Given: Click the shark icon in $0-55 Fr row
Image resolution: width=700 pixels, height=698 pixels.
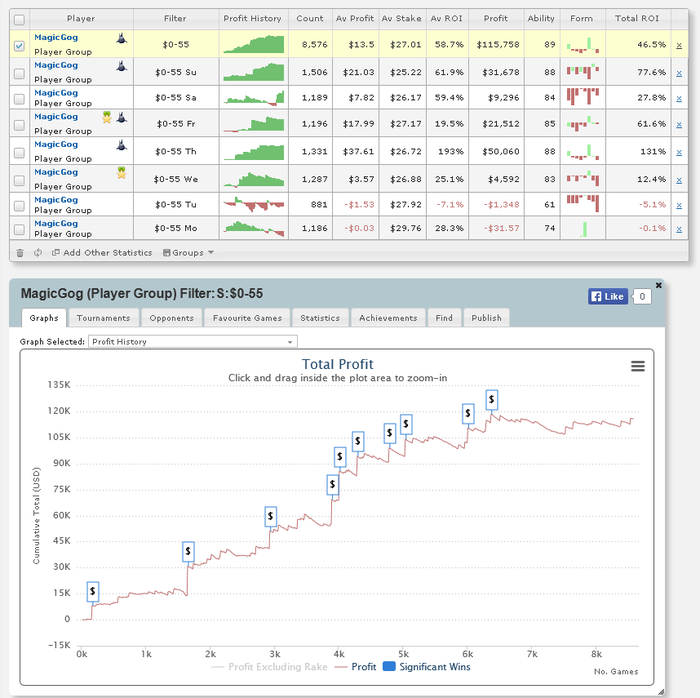Looking at the screenshot, I should 121,117.
